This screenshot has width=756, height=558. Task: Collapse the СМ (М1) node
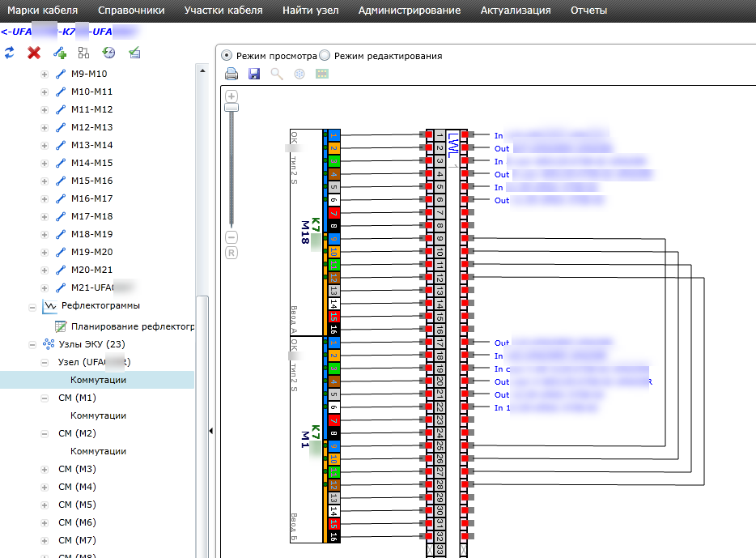point(45,398)
